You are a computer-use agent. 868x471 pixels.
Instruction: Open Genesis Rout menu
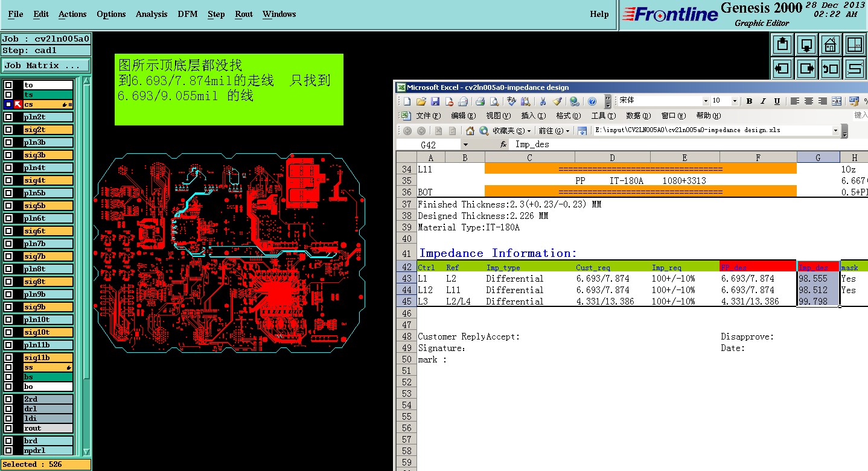[244, 14]
